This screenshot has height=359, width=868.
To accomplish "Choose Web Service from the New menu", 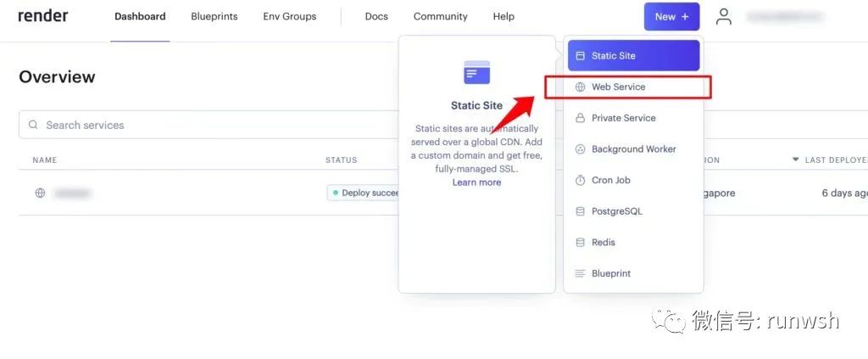I will point(633,87).
